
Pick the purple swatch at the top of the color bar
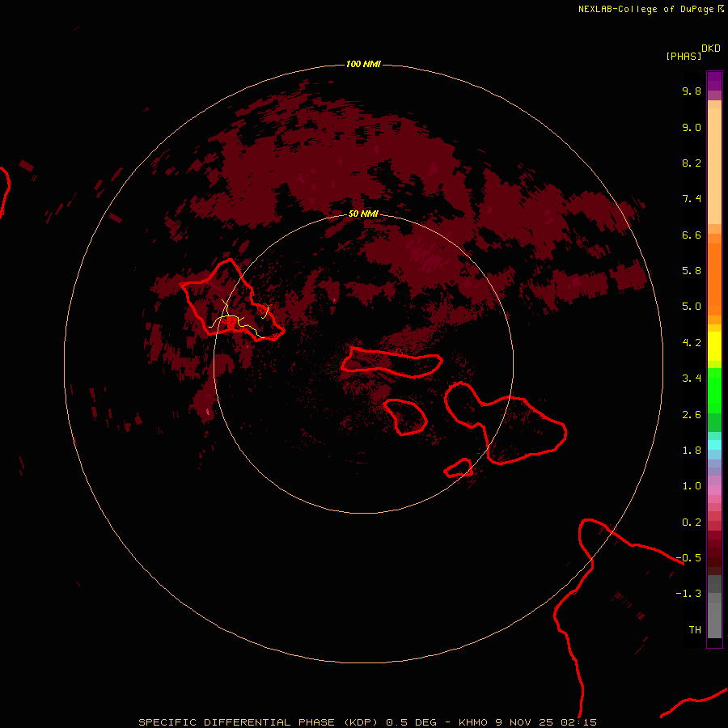(x=714, y=81)
